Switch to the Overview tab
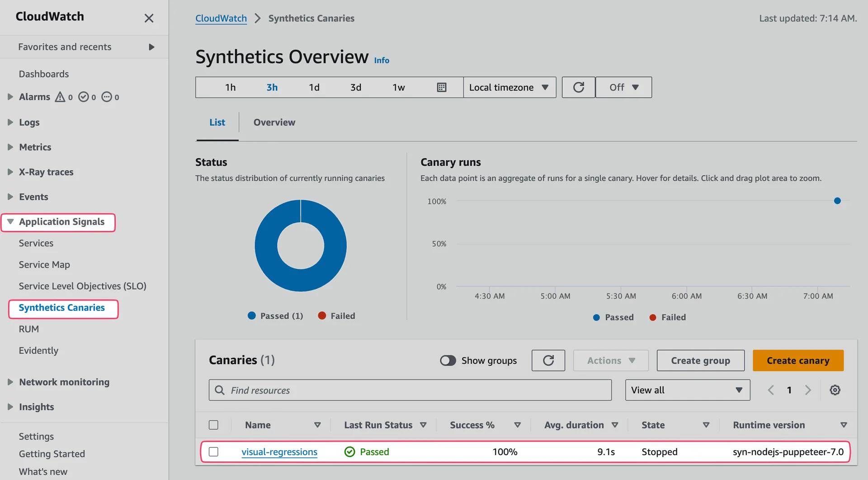This screenshot has width=868, height=480. (x=274, y=122)
